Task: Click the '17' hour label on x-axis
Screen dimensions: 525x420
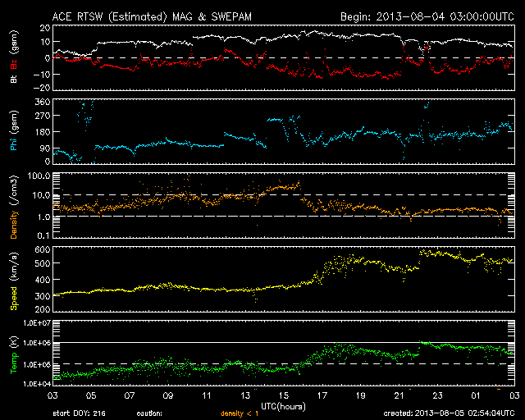Action: (x=322, y=396)
